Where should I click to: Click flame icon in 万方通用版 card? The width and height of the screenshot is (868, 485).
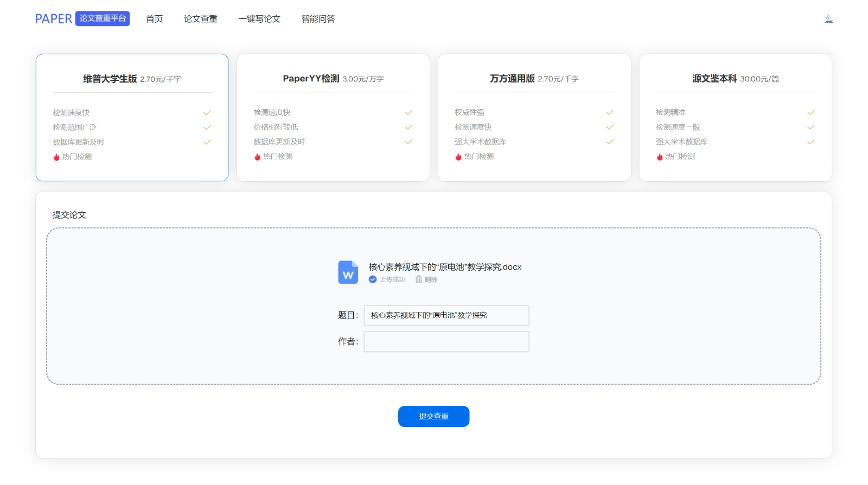pyautogui.click(x=458, y=157)
